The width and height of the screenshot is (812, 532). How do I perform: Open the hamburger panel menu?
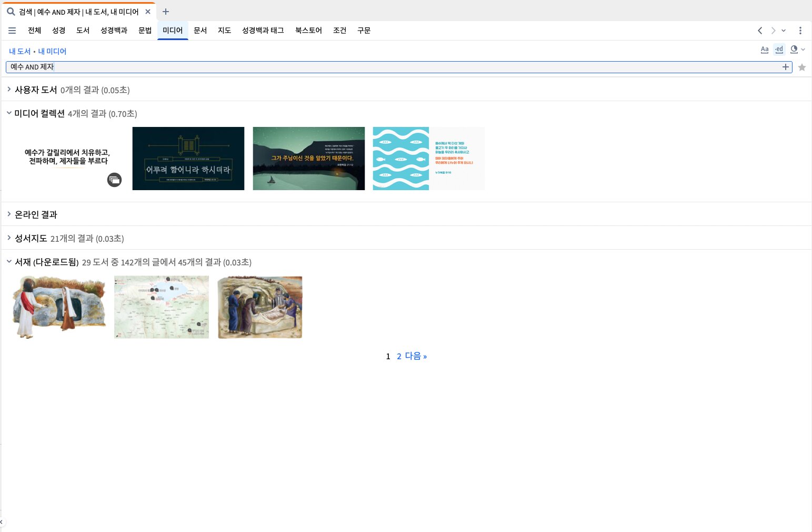12,31
